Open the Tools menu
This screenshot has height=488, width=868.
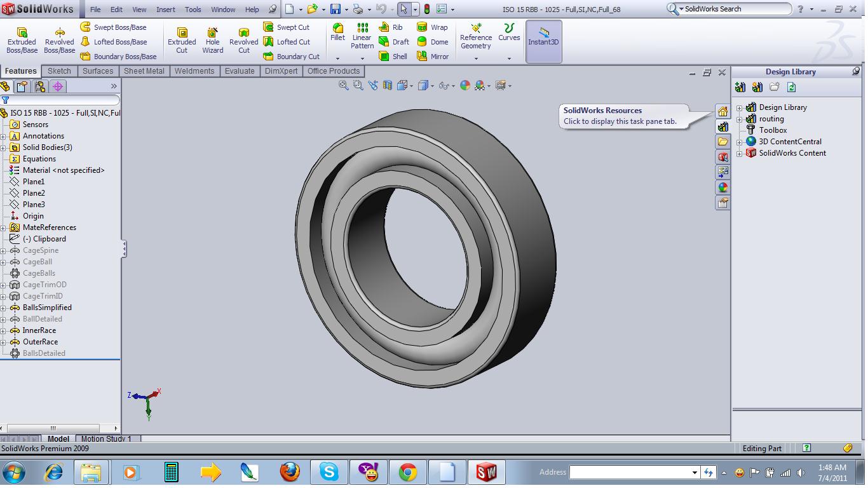(193, 10)
